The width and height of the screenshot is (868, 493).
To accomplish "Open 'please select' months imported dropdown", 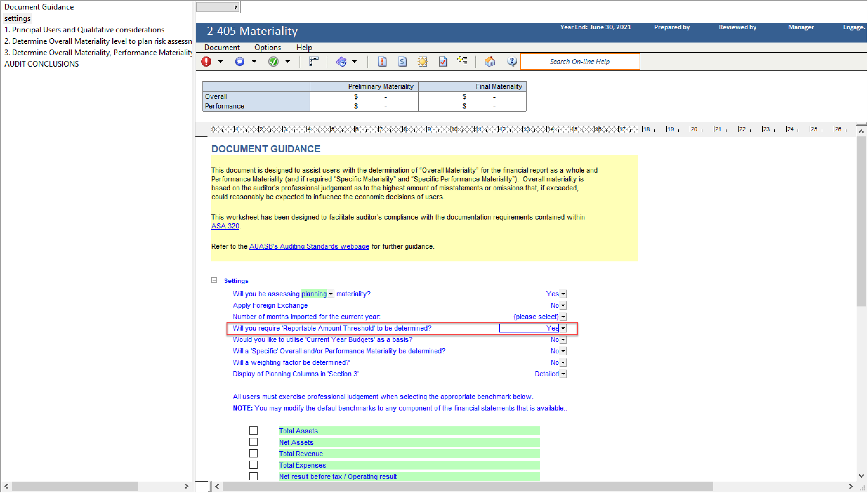I will (x=563, y=317).
